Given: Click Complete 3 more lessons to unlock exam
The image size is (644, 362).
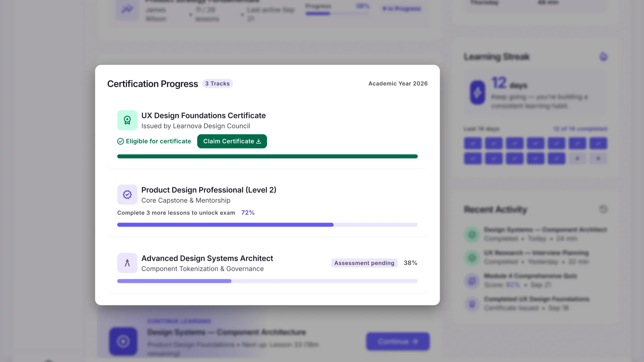Looking at the screenshot, I should [176, 213].
